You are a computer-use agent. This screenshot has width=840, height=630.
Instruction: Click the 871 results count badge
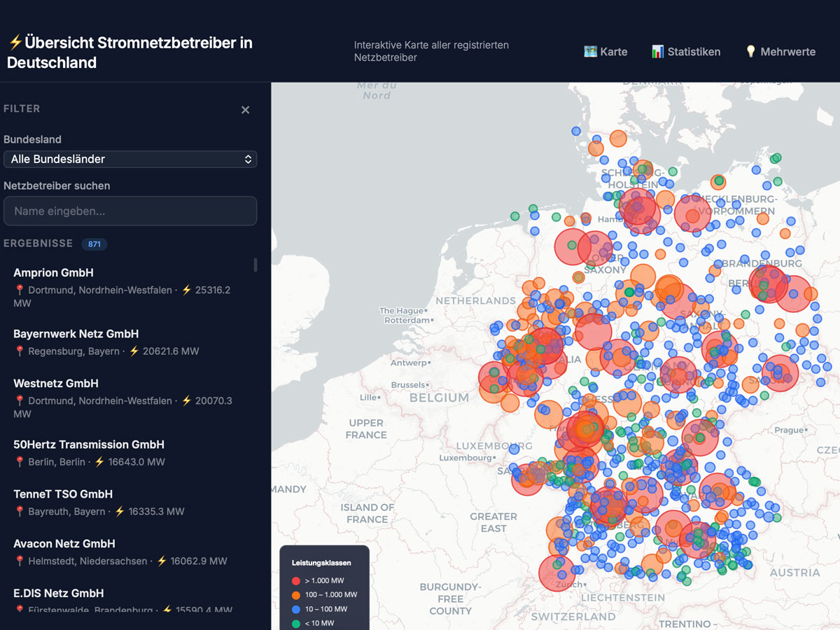[94, 244]
